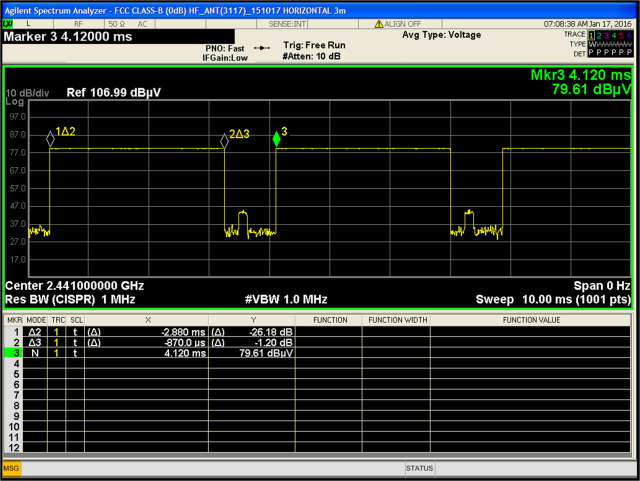
Task: Click the Δ2 mode cell in row 1
Action: 35,332
